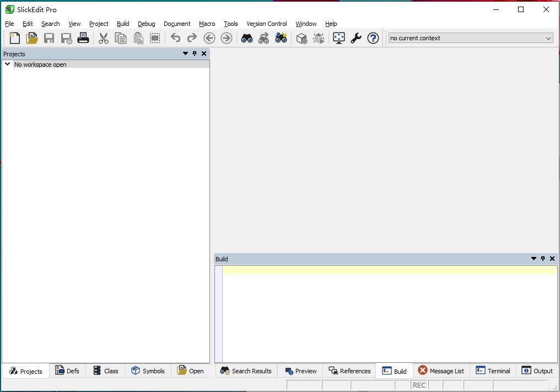Image resolution: width=560 pixels, height=392 pixels.
Task: Open the Find binoculars tool
Action: (247, 38)
